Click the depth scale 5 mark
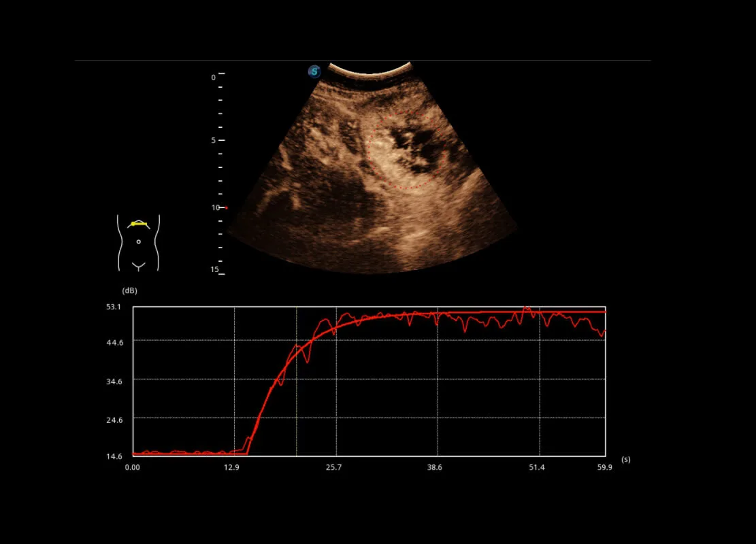Image resolution: width=756 pixels, height=544 pixels. pyautogui.click(x=213, y=140)
